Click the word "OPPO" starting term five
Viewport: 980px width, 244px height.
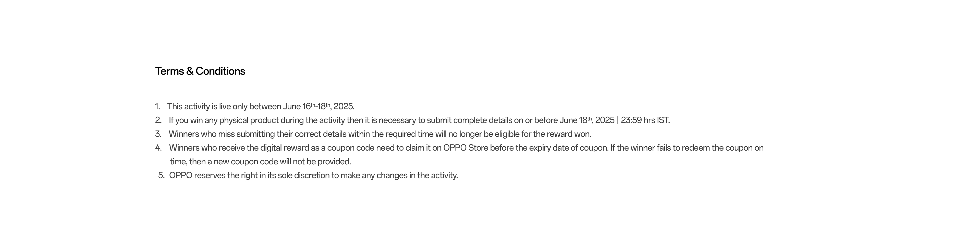[181, 176]
